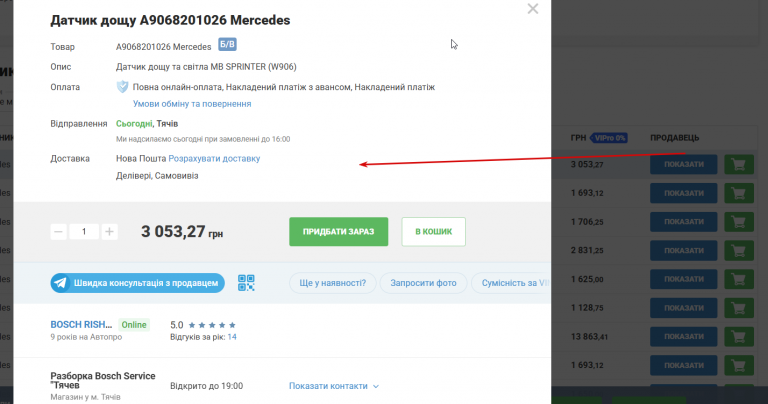768x404 pixels.
Task: Open seller reviews count 14
Action: [x=232, y=337]
